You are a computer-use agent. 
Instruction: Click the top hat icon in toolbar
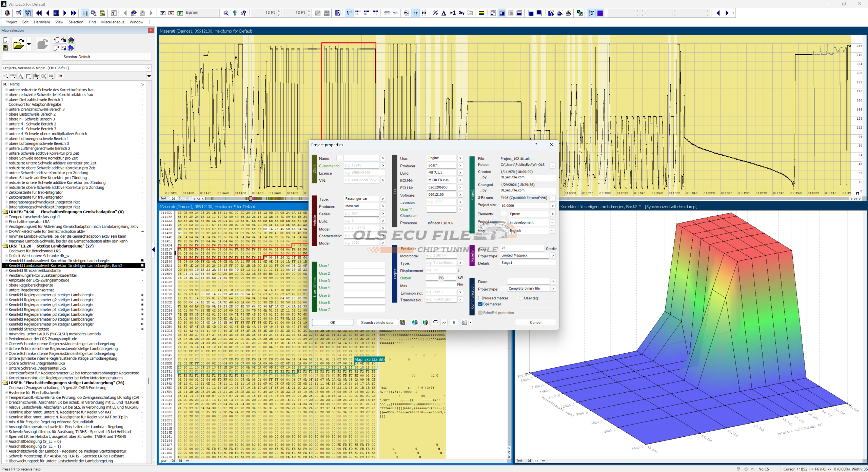(7, 13)
